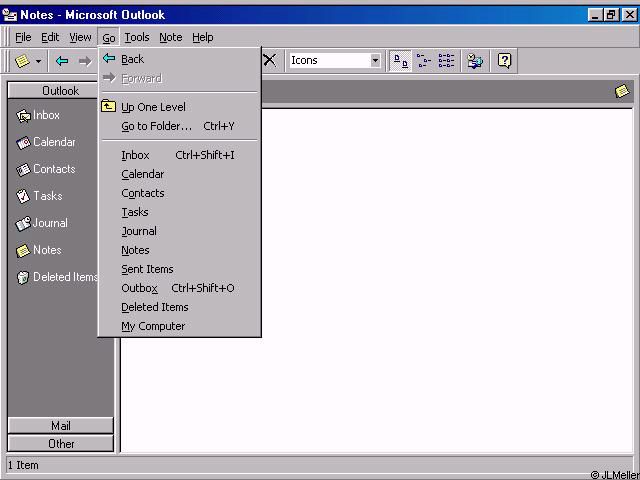Choose Sent Items in the Go menu
640x480 pixels.
[179, 269]
